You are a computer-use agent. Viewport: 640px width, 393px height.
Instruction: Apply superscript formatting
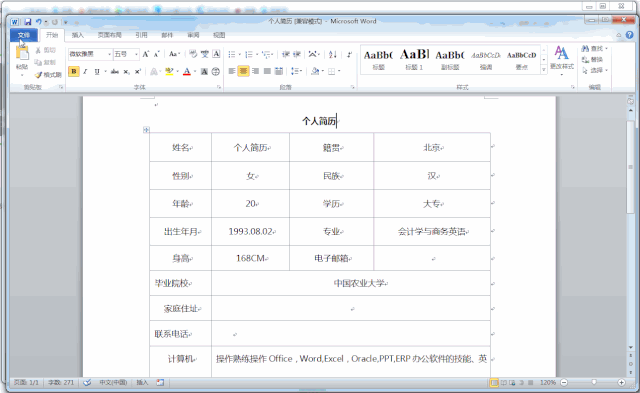coord(138,72)
